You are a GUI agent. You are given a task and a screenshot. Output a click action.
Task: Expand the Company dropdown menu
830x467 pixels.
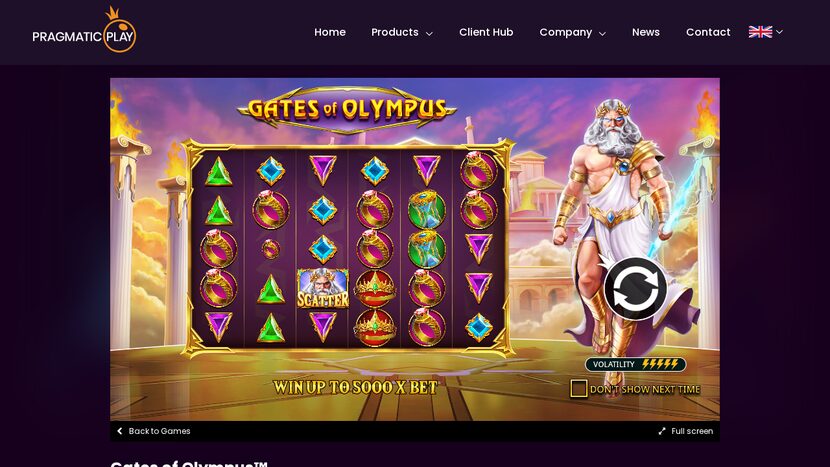(572, 32)
